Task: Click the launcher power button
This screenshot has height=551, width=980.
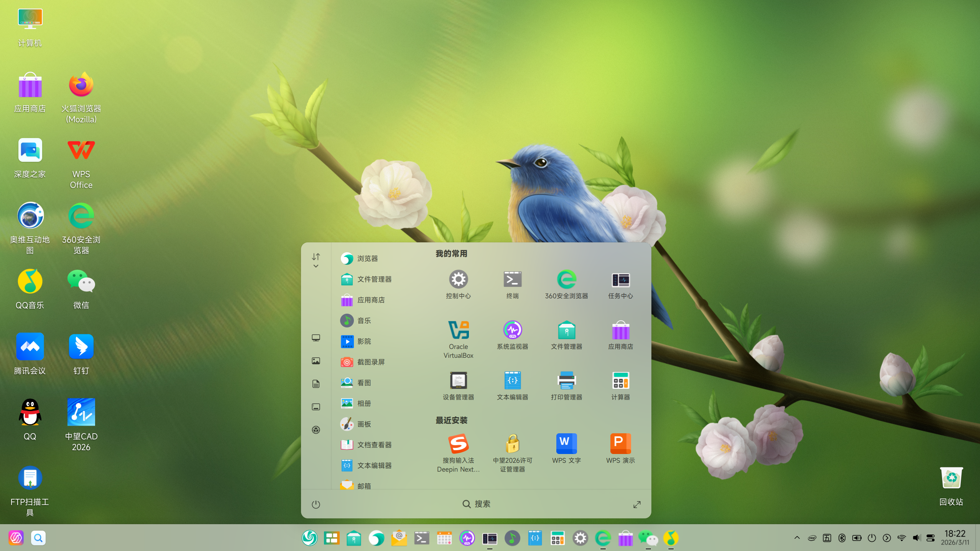Action: (x=316, y=505)
